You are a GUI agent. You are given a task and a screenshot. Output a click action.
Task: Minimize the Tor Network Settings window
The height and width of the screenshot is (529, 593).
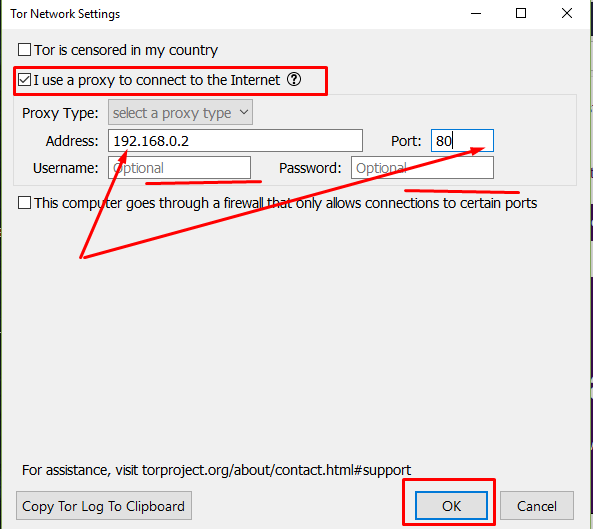point(476,14)
